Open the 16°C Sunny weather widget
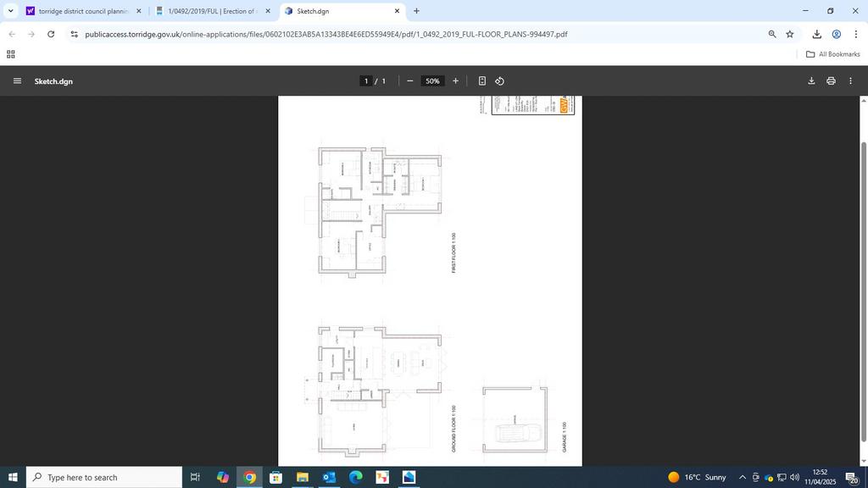Viewport: 868px width, 488px height. point(697,477)
